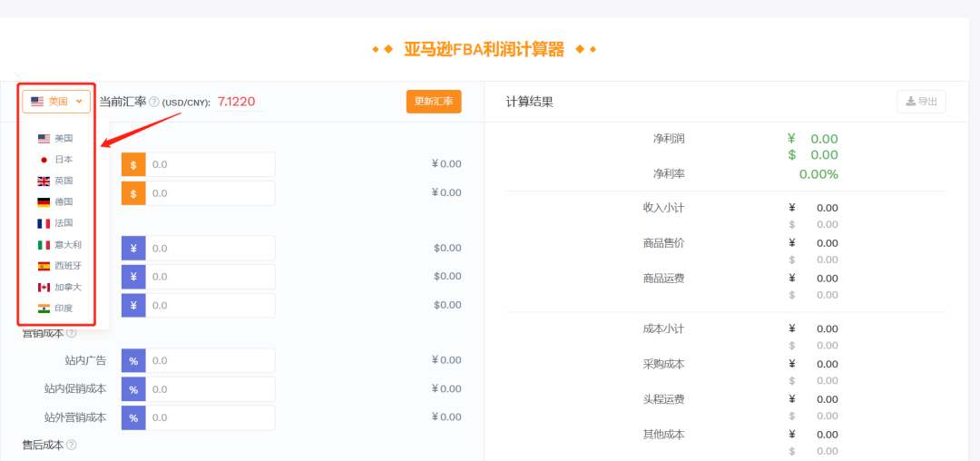Click the 收入小计 label

click(663, 208)
